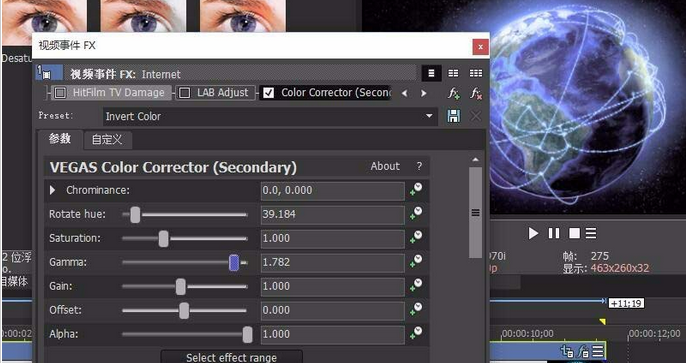Toggle animation icon for Rotate hue
686x363 pixels.
pos(416,214)
